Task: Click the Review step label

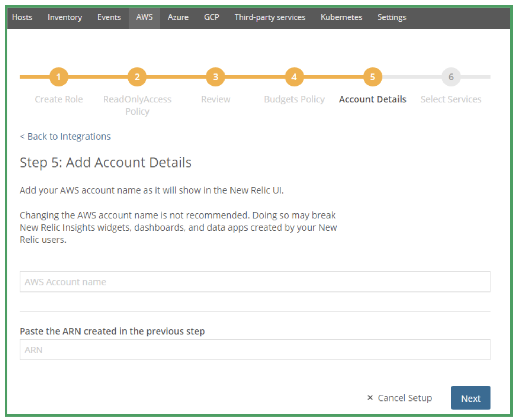Action: pyautogui.click(x=215, y=99)
